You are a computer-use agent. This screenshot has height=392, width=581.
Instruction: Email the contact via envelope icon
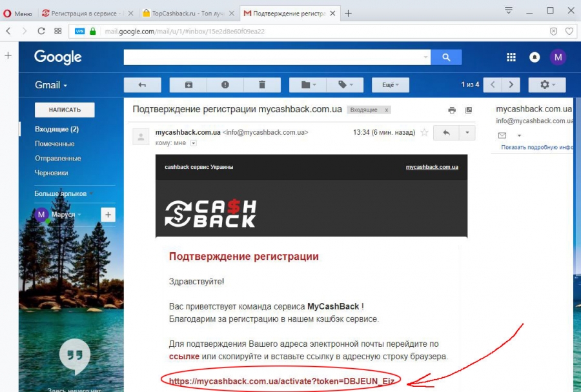pos(502,135)
